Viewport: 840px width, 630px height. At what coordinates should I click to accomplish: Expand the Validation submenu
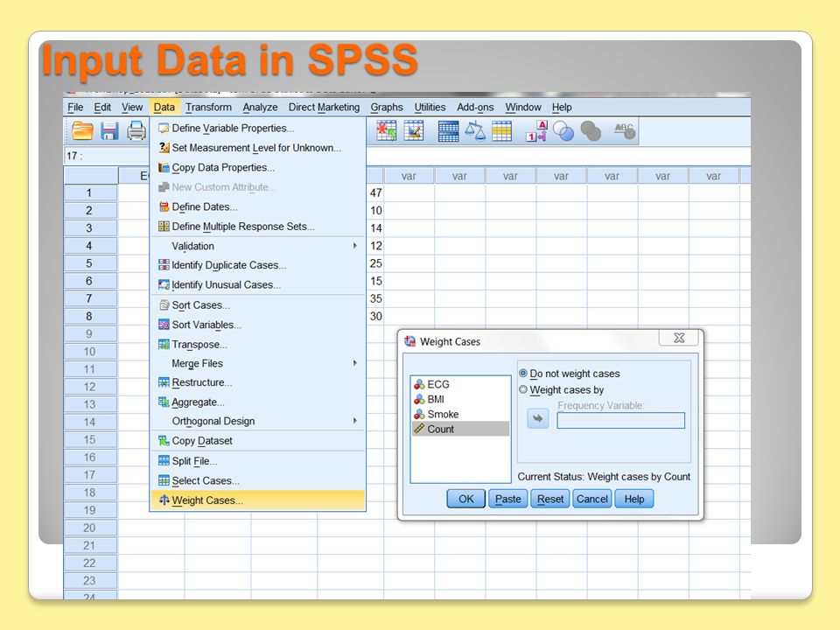(x=257, y=246)
